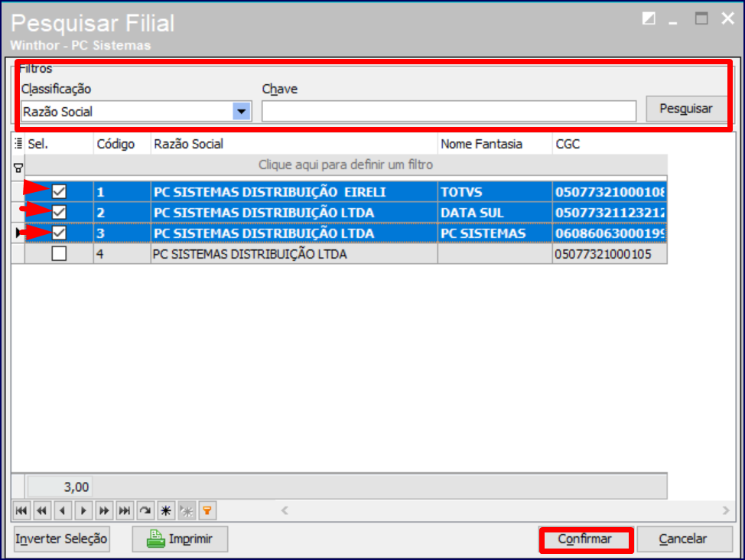Select Razão Social cell of código 4

coord(294,254)
